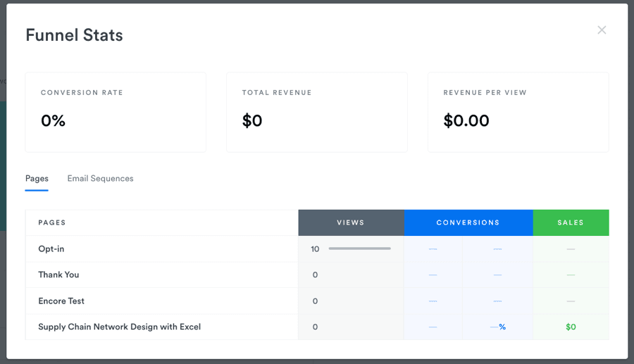Click the Pages column header
This screenshot has width=634, height=364.
pos(52,222)
